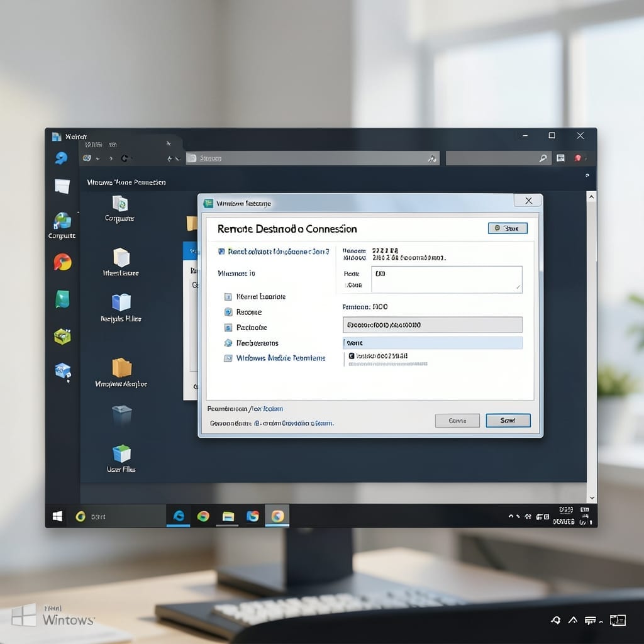644x644 pixels.
Task: Open the User Files desktop icon
Action: tap(121, 453)
